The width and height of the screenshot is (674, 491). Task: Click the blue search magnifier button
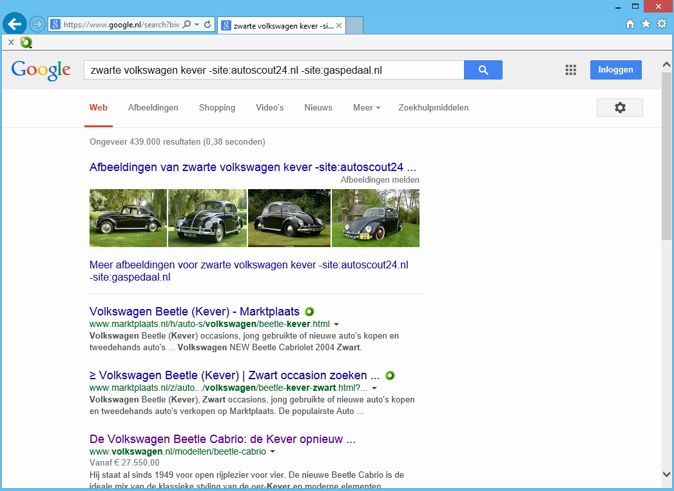[x=483, y=70]
